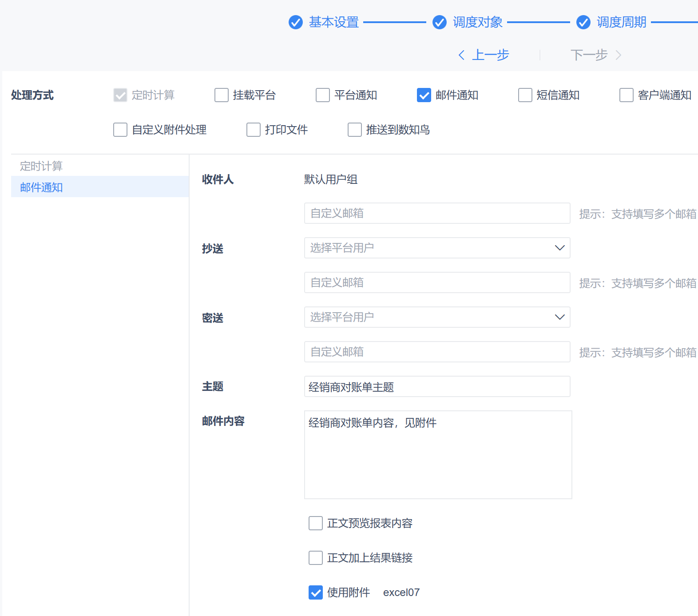The width and height of the screenshot is (698, 616).
Task: Go to the 调度周期 step
Action: pos(622,22)
